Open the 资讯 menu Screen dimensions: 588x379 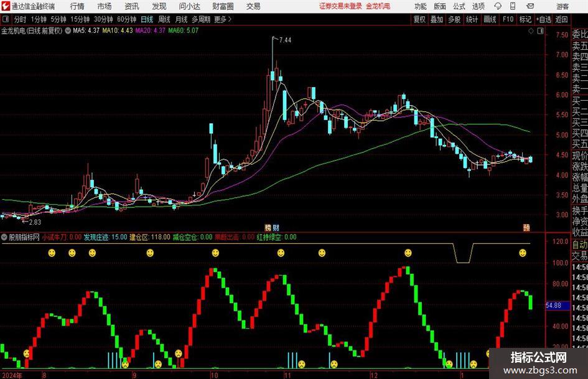pos(132,6)
